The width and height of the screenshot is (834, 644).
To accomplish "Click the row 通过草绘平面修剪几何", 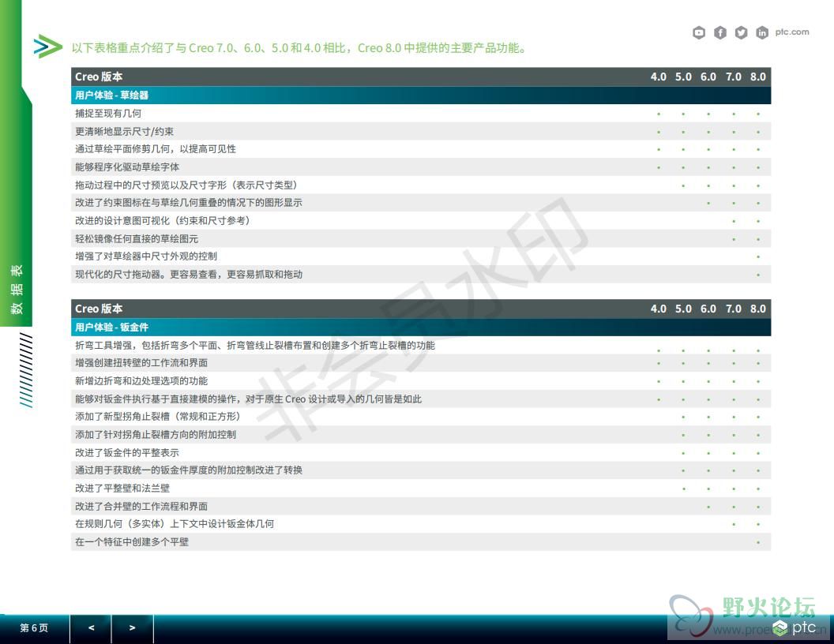I will (x=421, y=149).
